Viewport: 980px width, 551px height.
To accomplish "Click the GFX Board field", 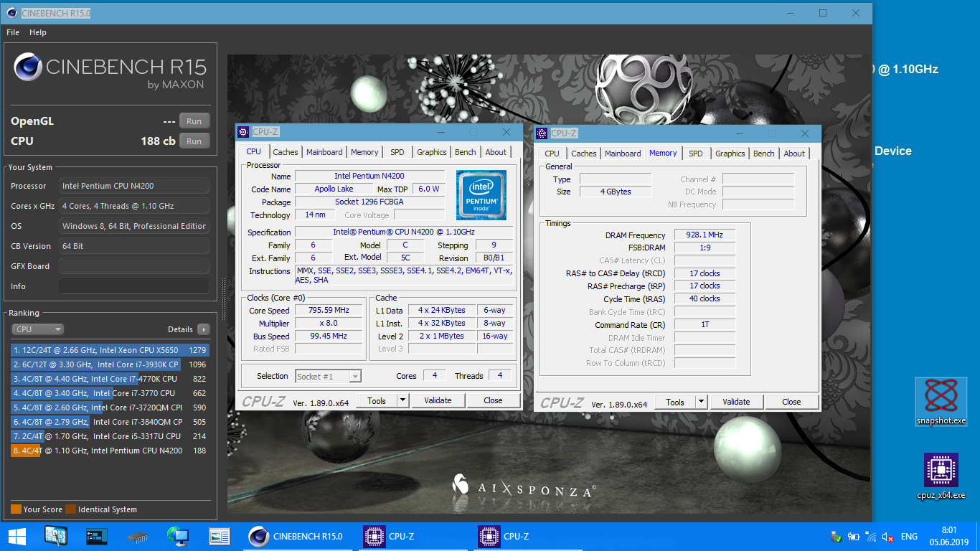I will [133, 266].
